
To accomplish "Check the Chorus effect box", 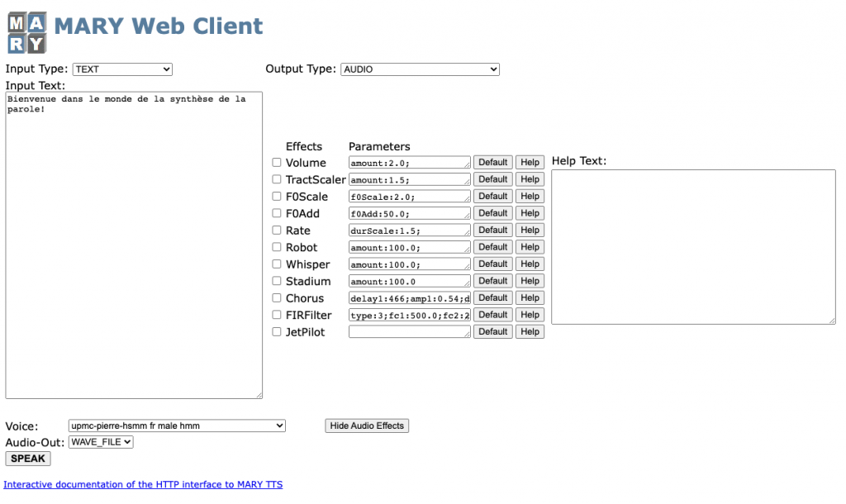I will coord(277,297).
